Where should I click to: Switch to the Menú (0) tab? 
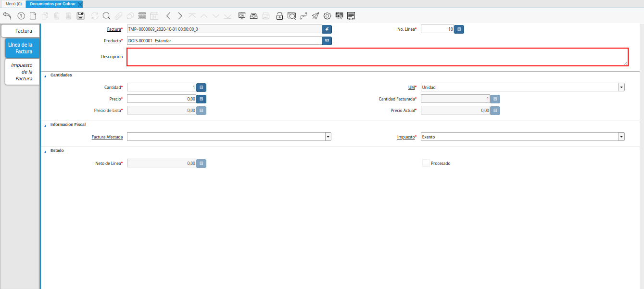(x=13, y=4)
